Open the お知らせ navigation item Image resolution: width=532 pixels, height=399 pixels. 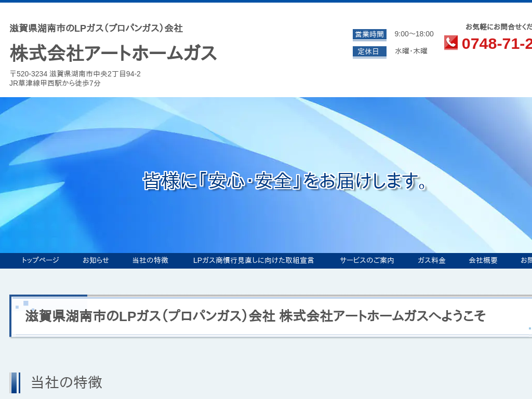pyautogui.click(x=96, y=260)
